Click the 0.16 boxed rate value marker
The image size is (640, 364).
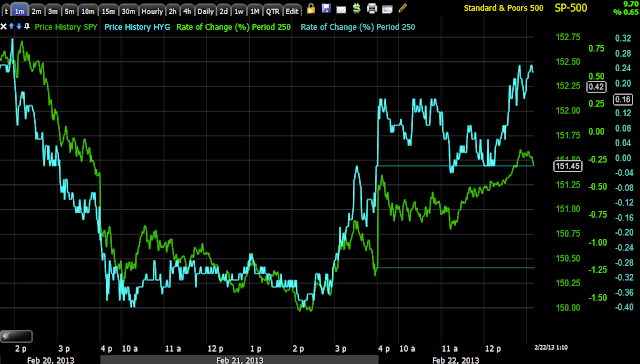pyautogui.click(x=623, y=99)
